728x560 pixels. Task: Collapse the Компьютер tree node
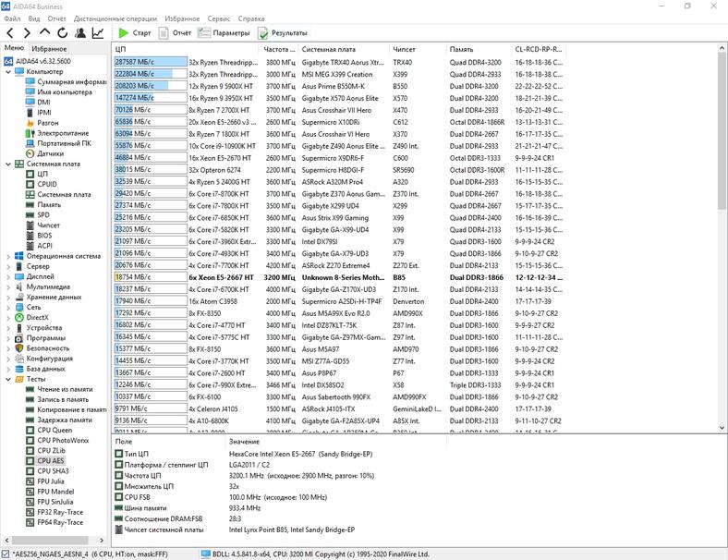8,72
